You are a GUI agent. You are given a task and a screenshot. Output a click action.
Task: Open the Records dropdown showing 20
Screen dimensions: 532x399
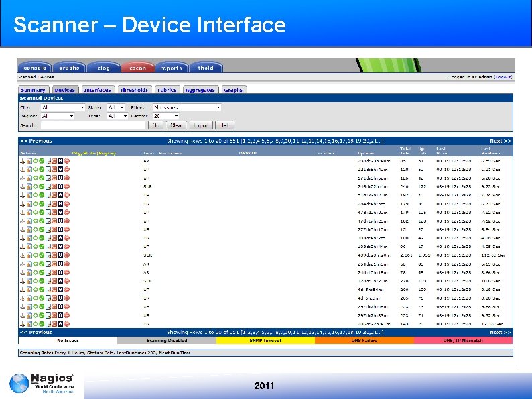tap(165, 116)
